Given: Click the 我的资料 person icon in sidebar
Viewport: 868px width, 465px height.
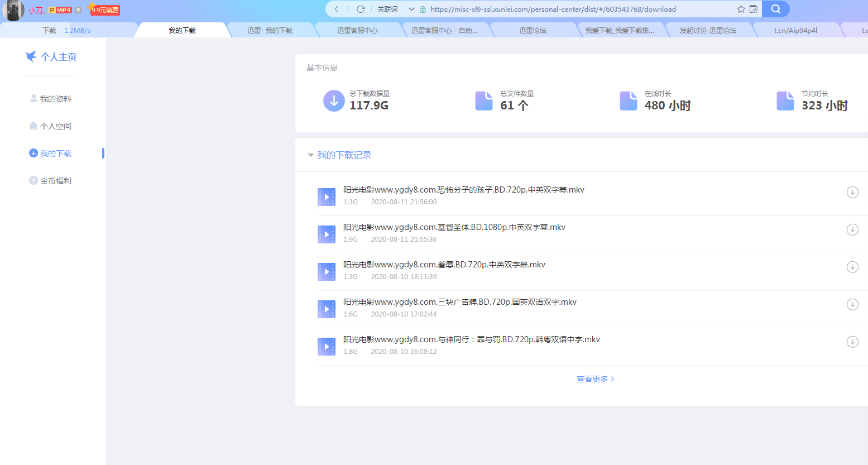Looking at the screenshot, I should [34, 98].
